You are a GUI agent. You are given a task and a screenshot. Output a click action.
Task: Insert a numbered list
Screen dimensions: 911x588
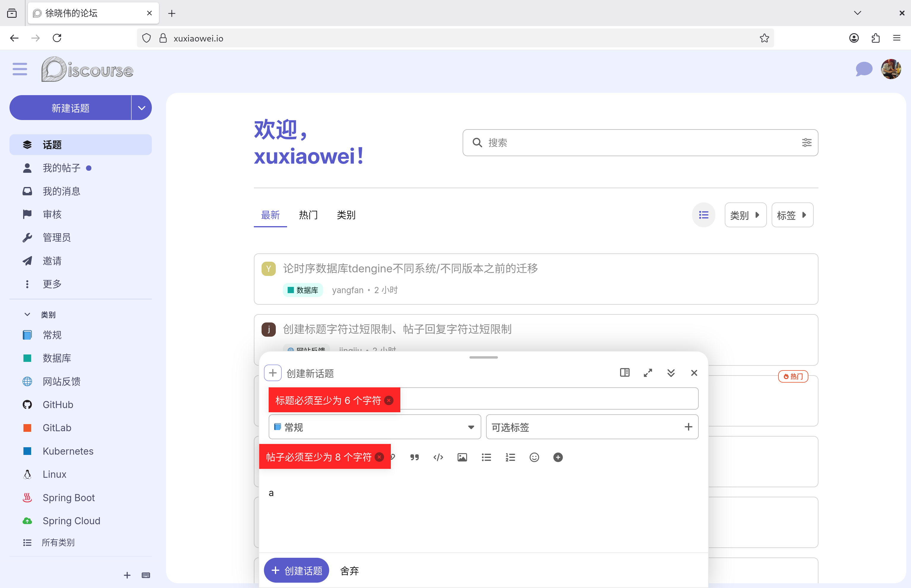tap(510, 457)
